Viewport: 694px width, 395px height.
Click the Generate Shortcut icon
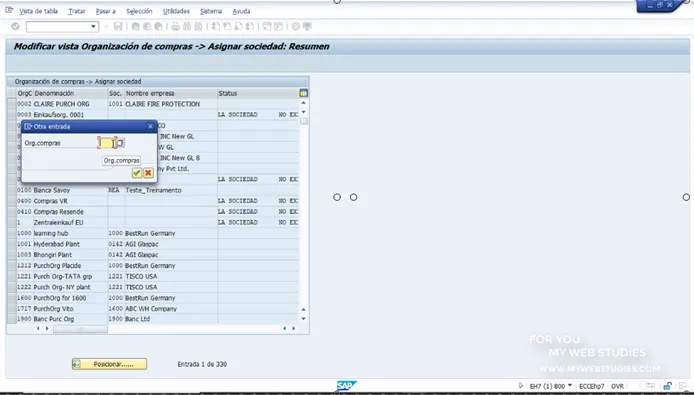(278, 27)
